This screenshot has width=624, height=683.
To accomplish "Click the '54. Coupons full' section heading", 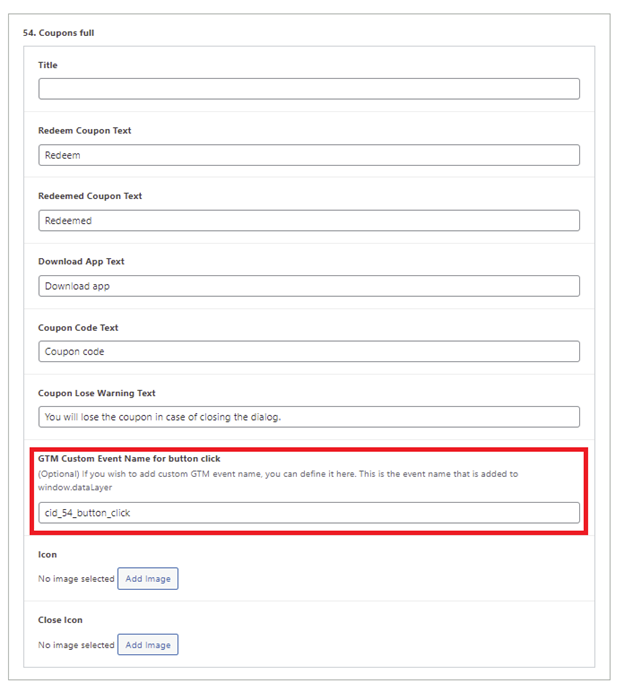I will (x=58, y=33).
